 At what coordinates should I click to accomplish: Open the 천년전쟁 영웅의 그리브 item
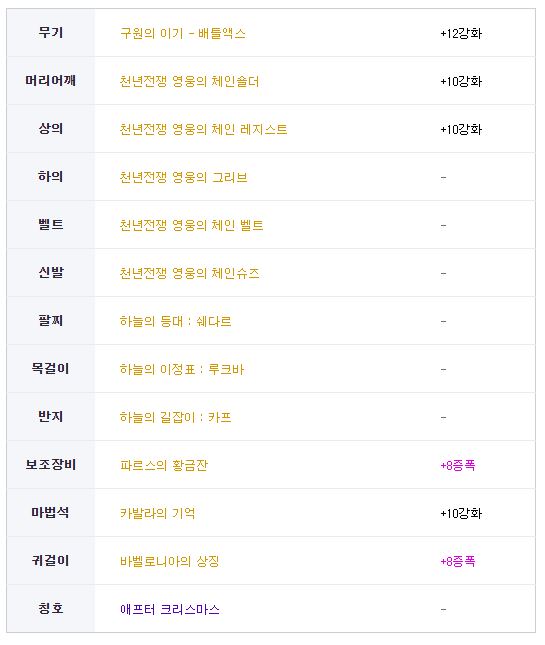(x=183, y=177)
